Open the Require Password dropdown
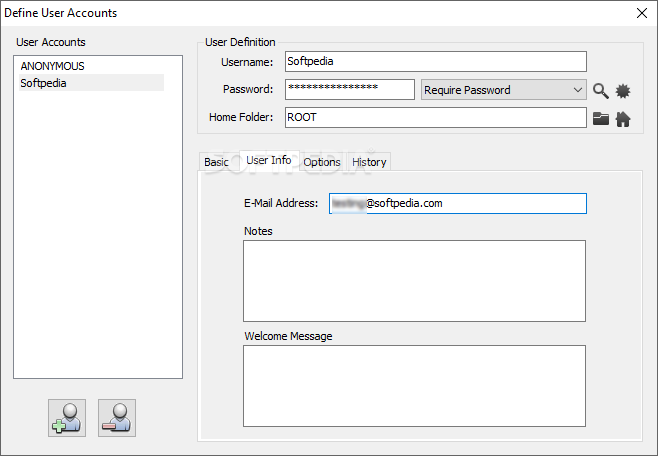This screenshot has width=658, height=456. (x=504, y=90)
